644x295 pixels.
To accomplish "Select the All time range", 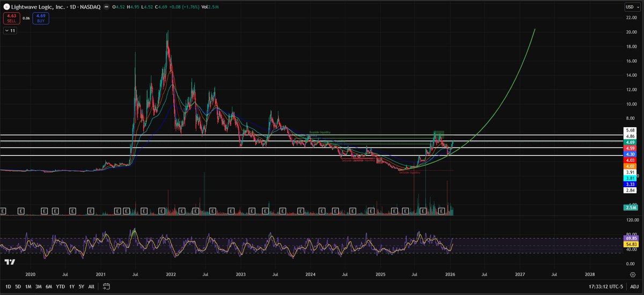I will point(91,286).
